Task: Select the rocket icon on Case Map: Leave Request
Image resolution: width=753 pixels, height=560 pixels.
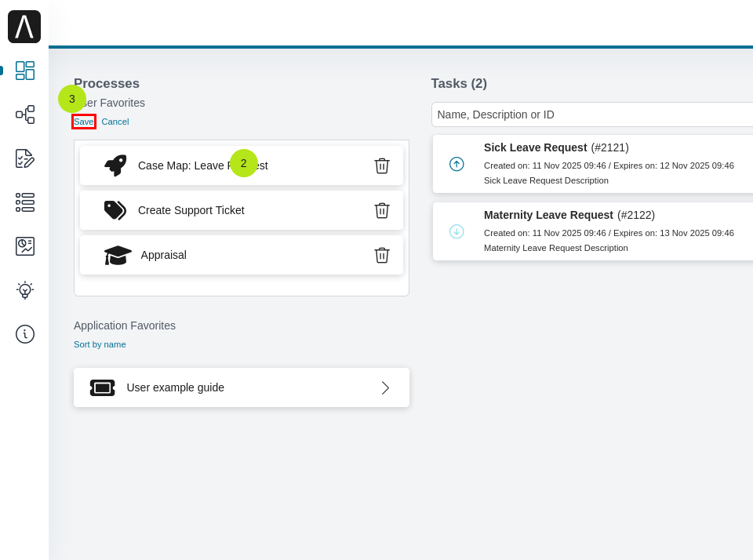Action: [115, 165]
